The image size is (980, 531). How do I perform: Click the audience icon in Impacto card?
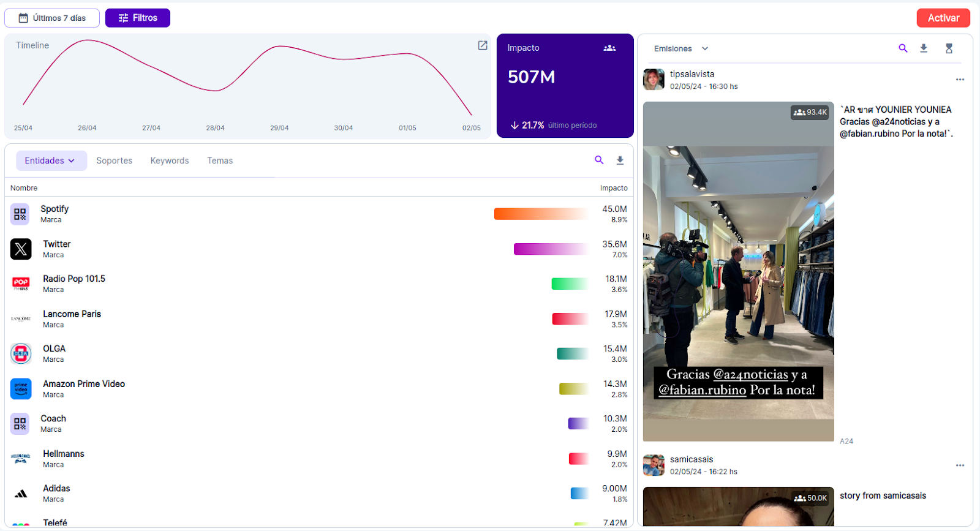[x=609, y=48]
